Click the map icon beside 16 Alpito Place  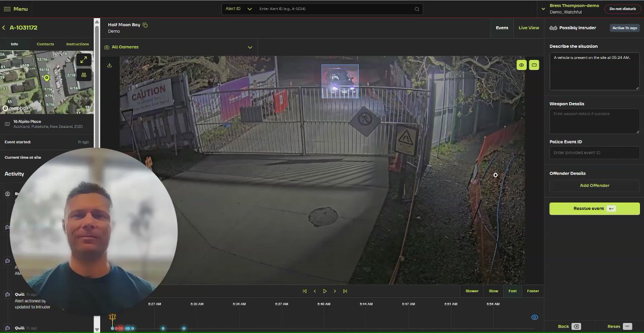click(7, 124)
